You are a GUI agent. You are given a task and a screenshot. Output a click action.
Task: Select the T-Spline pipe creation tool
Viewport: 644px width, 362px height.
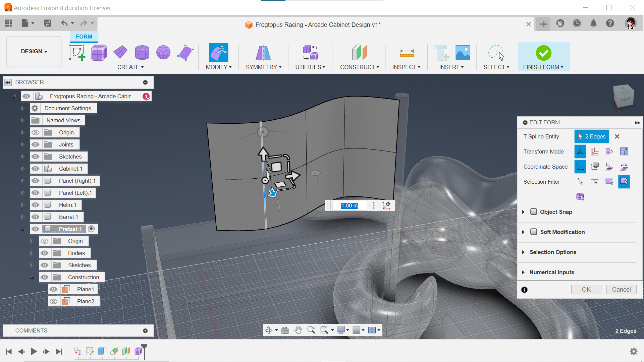[130, 67]
